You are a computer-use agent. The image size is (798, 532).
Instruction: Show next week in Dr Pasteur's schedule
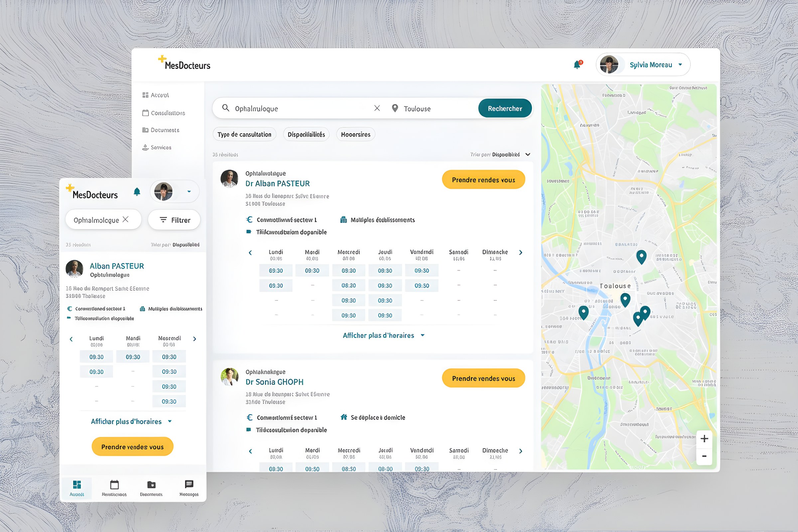point(520,252)
